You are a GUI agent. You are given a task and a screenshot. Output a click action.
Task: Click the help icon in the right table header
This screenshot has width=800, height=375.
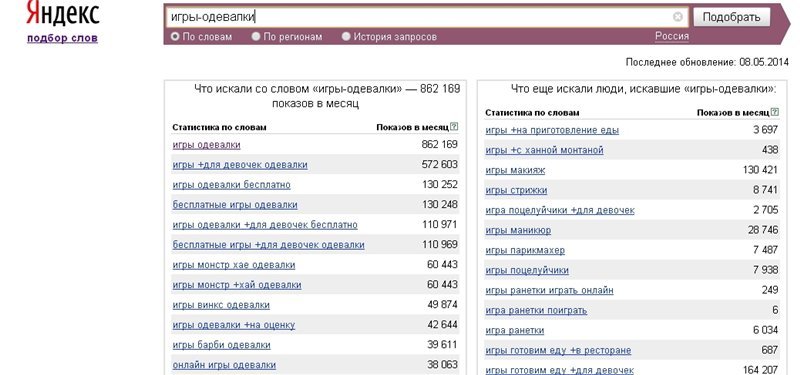[776, 112]
